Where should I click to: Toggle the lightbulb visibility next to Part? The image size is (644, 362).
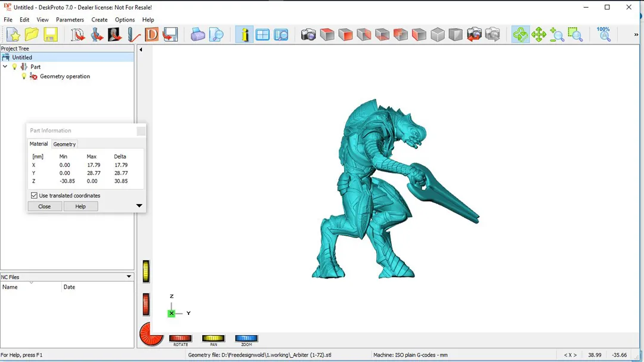tap(14, 67)
